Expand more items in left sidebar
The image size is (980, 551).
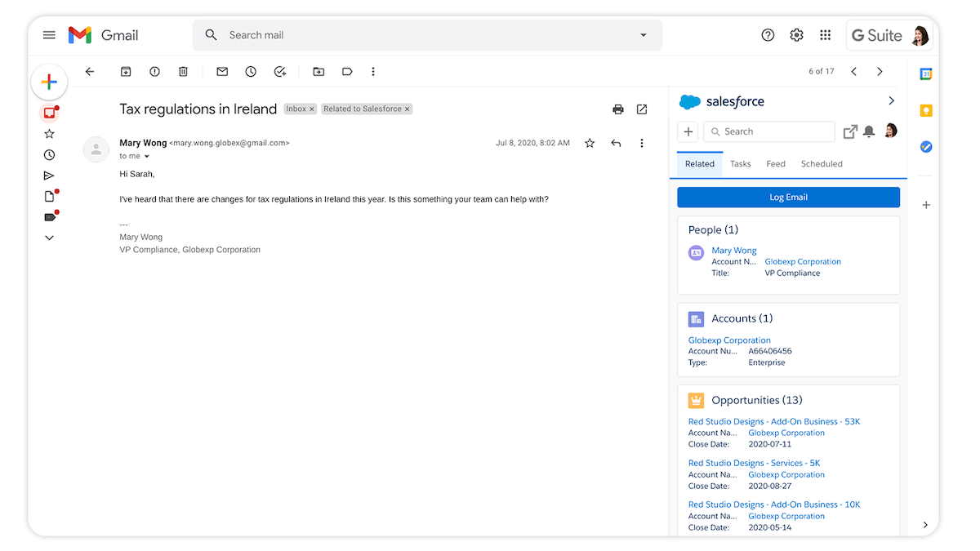pyautogui.click(x=49, y=238)
